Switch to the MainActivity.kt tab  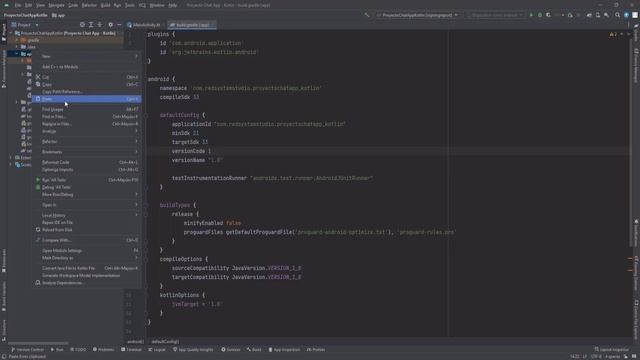pyautogui.click(x=144, y=25)
